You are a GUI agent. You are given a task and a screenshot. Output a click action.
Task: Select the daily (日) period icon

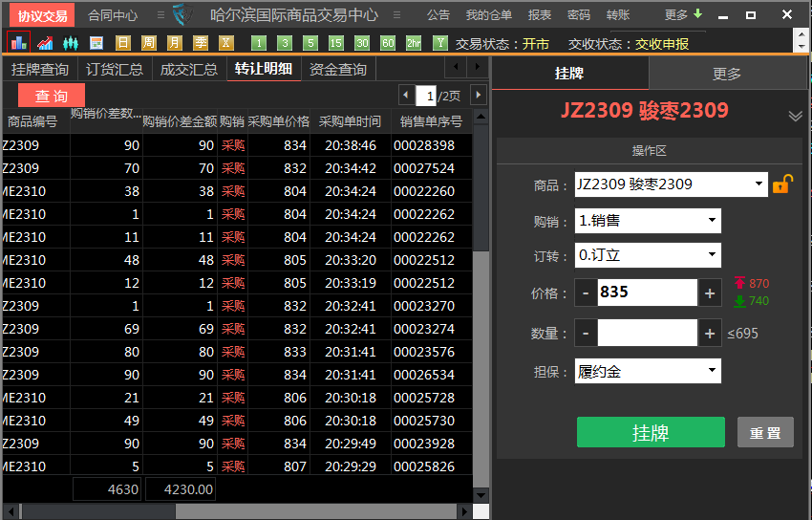(x=123, y=43)
